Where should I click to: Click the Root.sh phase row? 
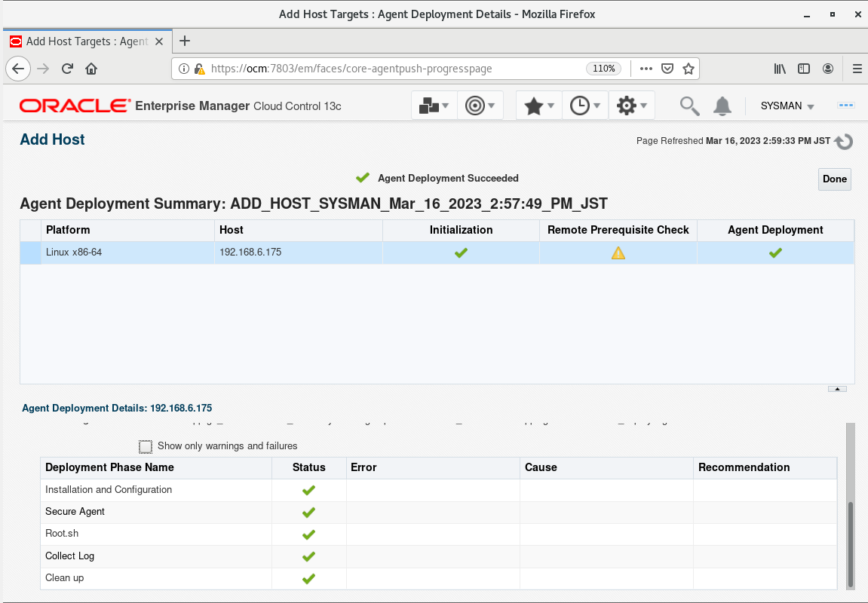pos(438,534)
